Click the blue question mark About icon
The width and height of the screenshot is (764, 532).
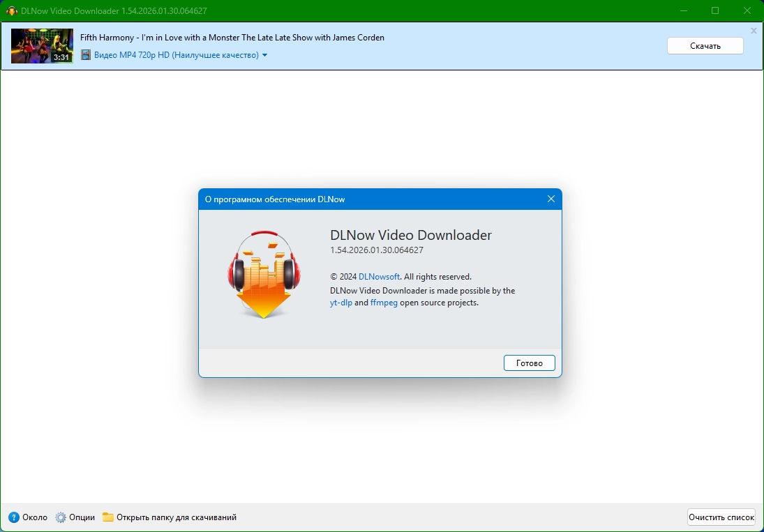[x=14, y=517]
